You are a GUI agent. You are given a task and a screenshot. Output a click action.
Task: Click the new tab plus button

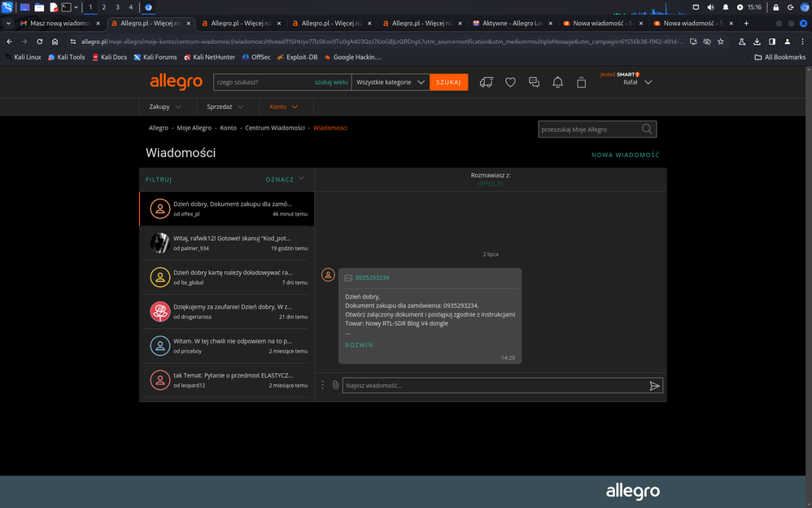(x=746, y=24)
